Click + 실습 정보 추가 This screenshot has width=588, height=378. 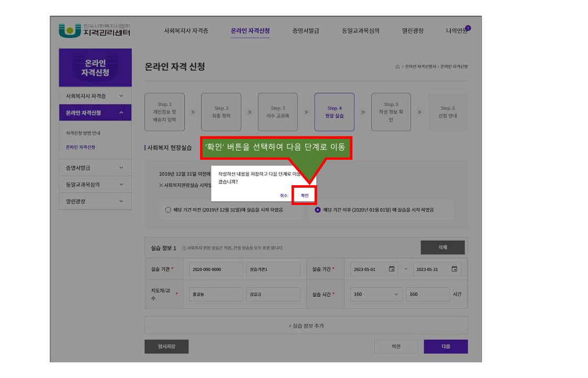(306, 326)
